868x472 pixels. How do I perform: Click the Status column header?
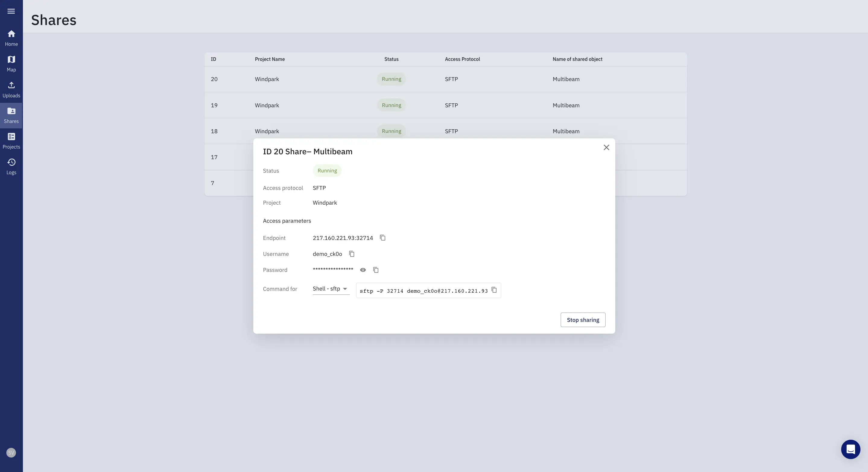pos(391,59)
